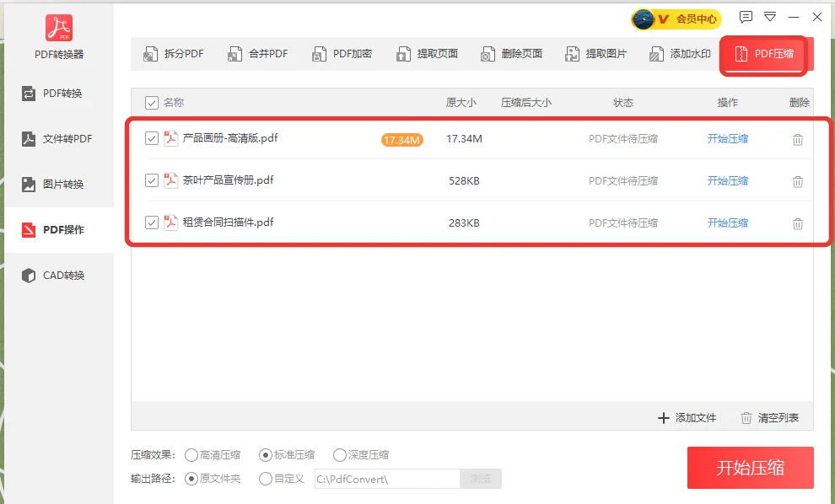Click 开始压缩 link for 产品画册-高清版.pdf
The height and width of the screenshot is (504, 835).
[x=727, y=139]
